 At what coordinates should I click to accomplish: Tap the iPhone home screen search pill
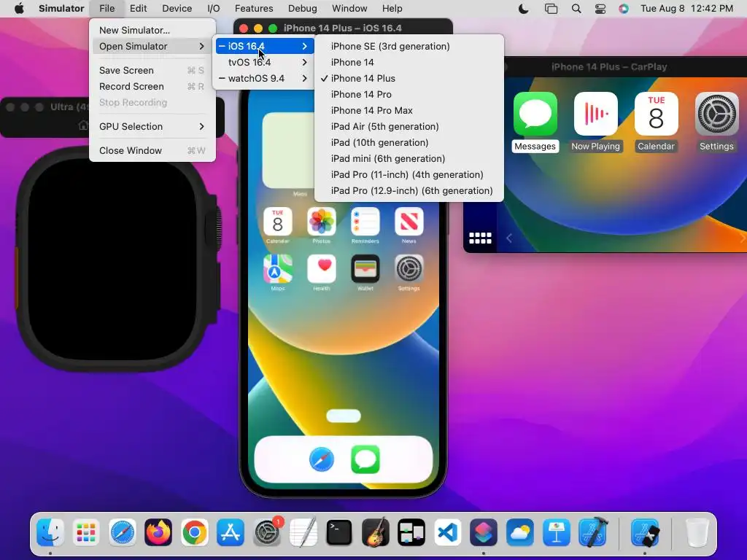click(x=344, y=416)
